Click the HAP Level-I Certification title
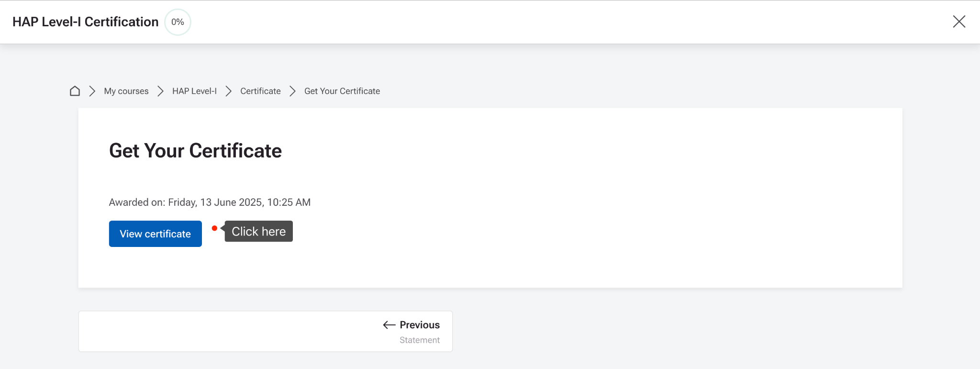 [85, 22]
